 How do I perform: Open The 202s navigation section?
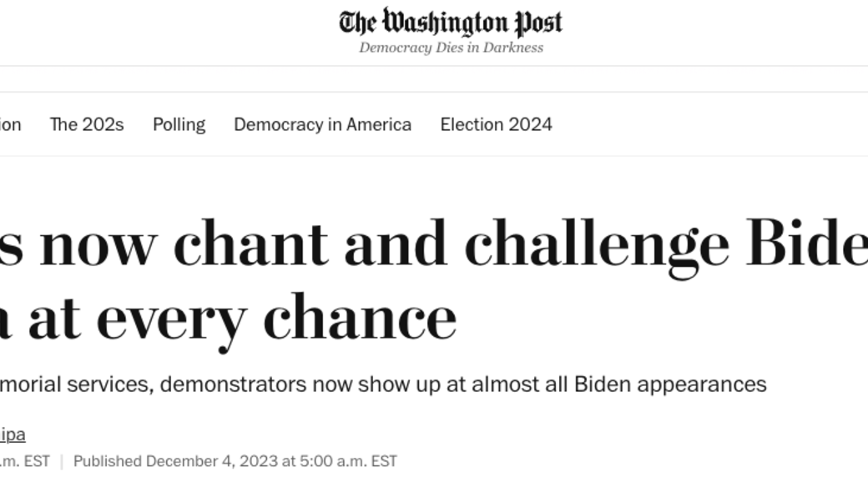click(x=87, y=125)
